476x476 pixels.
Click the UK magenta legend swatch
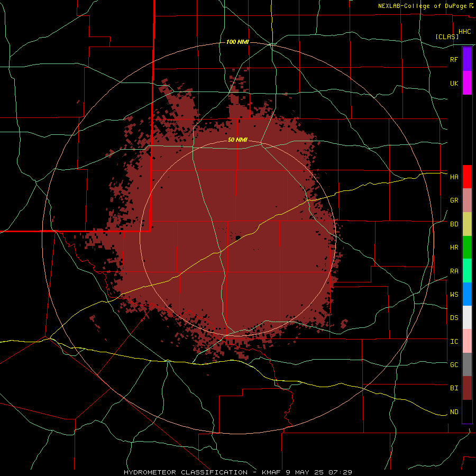[x=467, y=83]
